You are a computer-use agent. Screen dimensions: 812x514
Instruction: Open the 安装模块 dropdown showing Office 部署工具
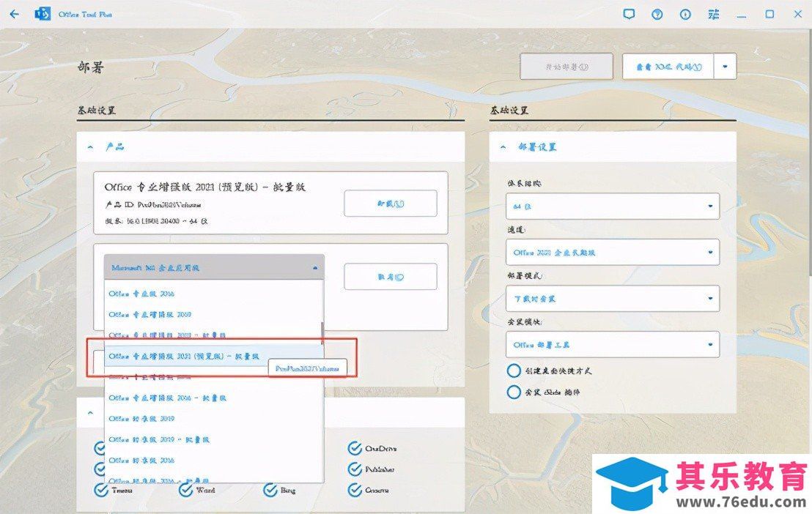(x=613, y=344)
